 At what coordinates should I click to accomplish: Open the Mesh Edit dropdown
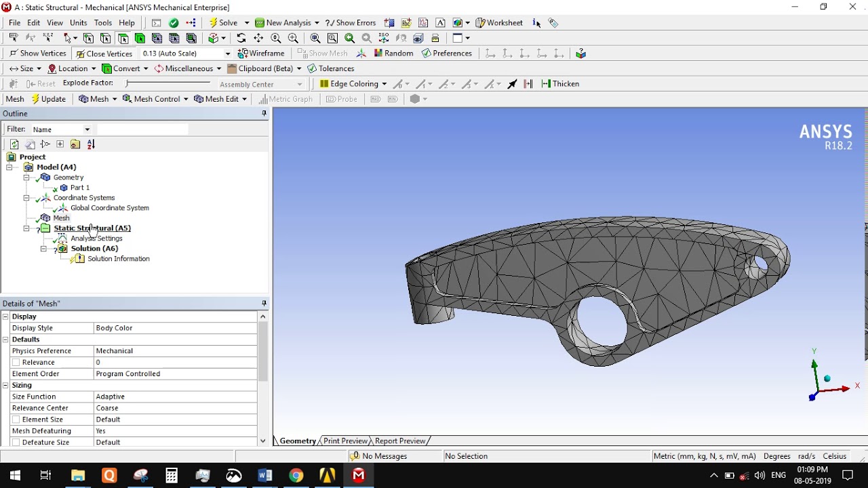pyautogui.click(x=244, y=99)
